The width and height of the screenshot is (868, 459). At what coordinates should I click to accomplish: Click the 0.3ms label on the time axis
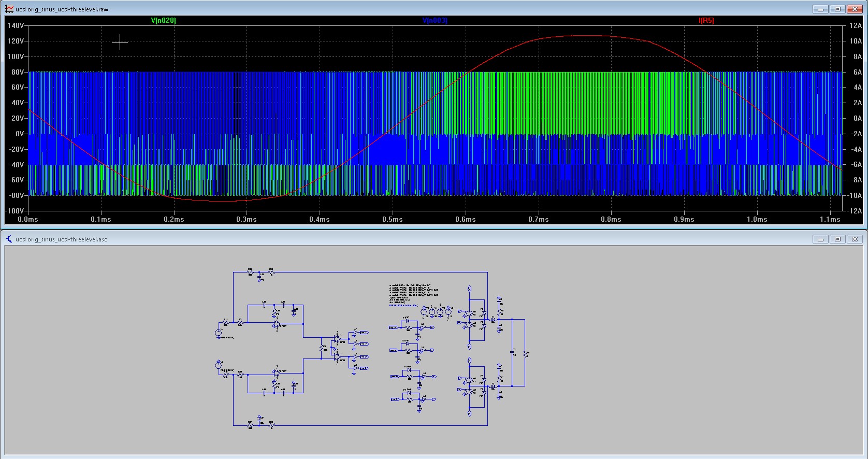click(247, 219)
